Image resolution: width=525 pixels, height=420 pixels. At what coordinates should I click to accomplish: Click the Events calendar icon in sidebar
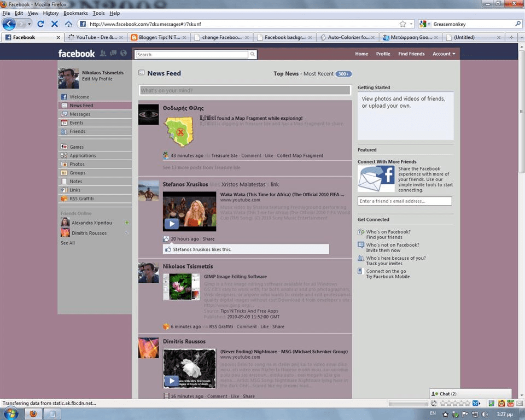pyautogui.click(x=65, y=122)
